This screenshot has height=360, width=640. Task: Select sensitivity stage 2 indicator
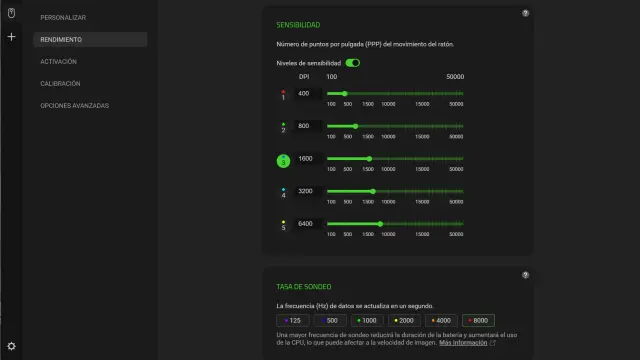click(x=283, y=127)
